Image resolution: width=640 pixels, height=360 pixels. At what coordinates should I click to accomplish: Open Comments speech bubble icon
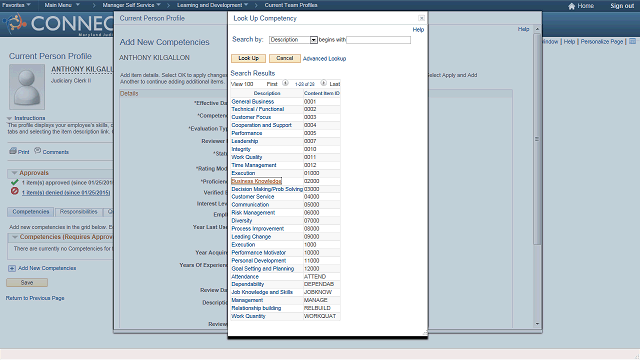click(x=38, y=151)
